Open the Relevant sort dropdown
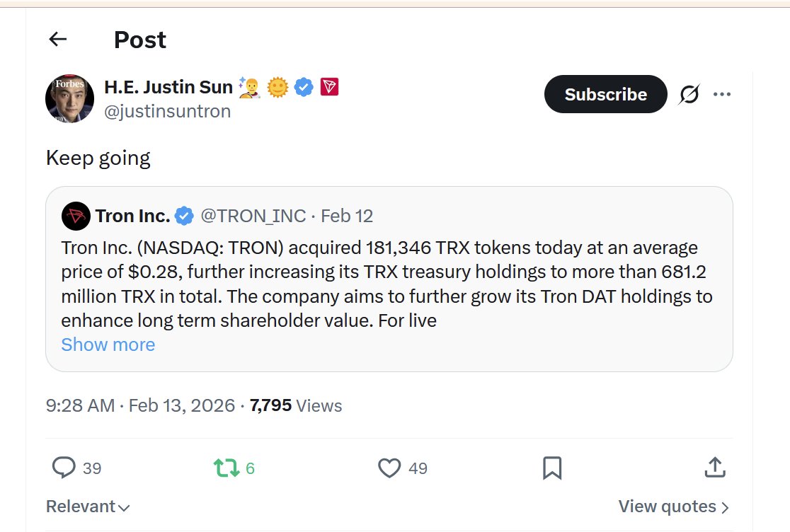This screenshot has height=532, width=790. (88, 507)
